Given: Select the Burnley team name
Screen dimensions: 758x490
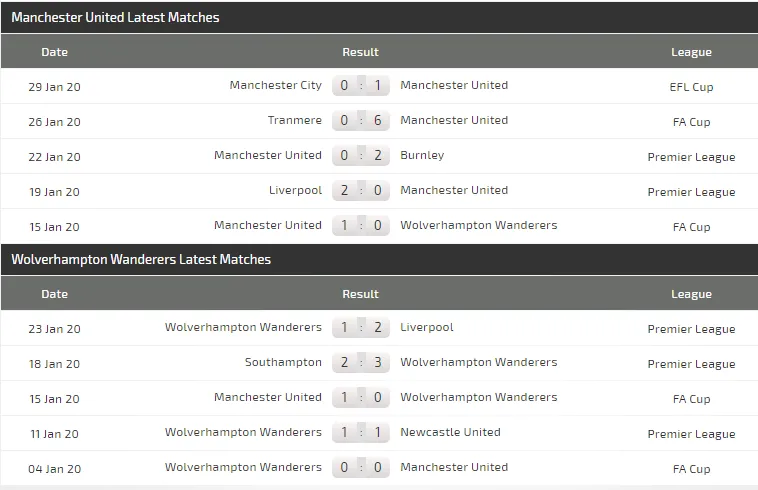Looking at the screenshot, I should point(422,156).
